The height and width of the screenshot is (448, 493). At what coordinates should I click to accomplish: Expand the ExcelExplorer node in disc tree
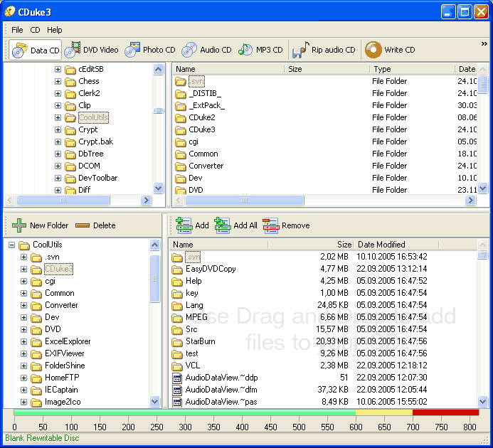(x=24, y=341)
